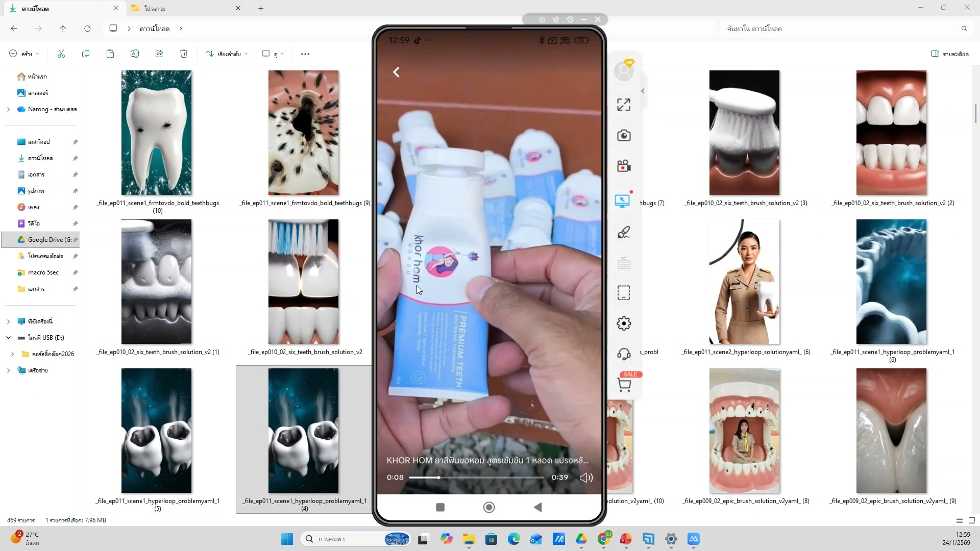Open the mirror app settings gear
Image resolution: width=980 pixels, height=551 pixels.
coord(623,323)
